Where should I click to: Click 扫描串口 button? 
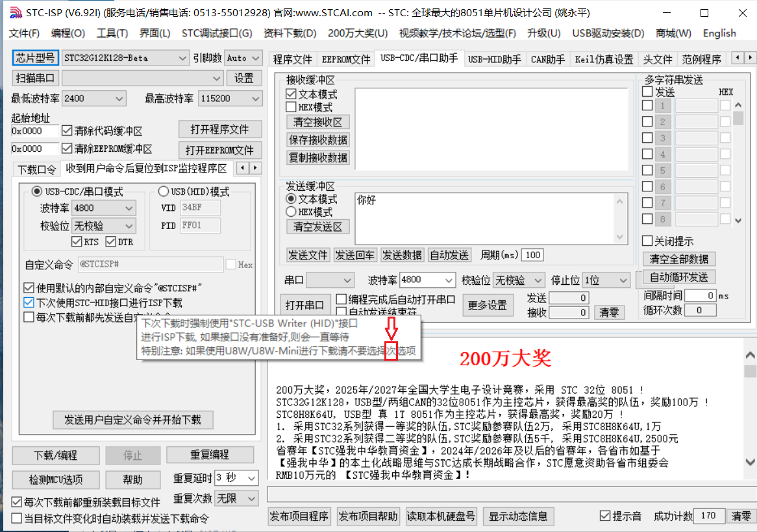pos(35,78)
